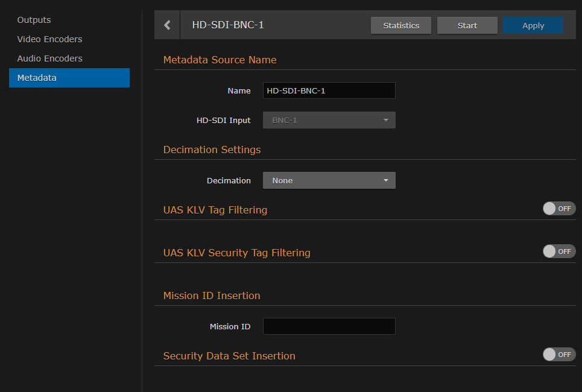Expand the Decimation menu showing None
The width and height of the screenshot is (582, 392).
click(329, 180)
